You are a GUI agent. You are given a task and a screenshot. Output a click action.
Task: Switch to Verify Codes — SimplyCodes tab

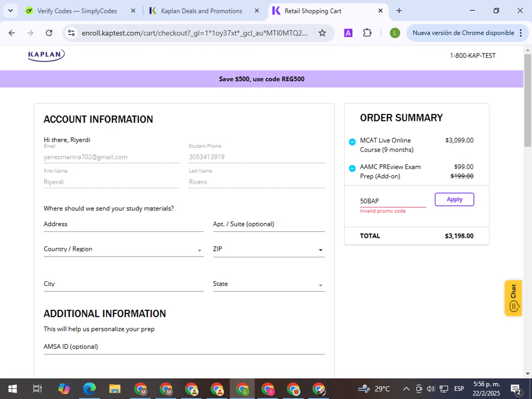pyautogui.click(x=77, y=11)
